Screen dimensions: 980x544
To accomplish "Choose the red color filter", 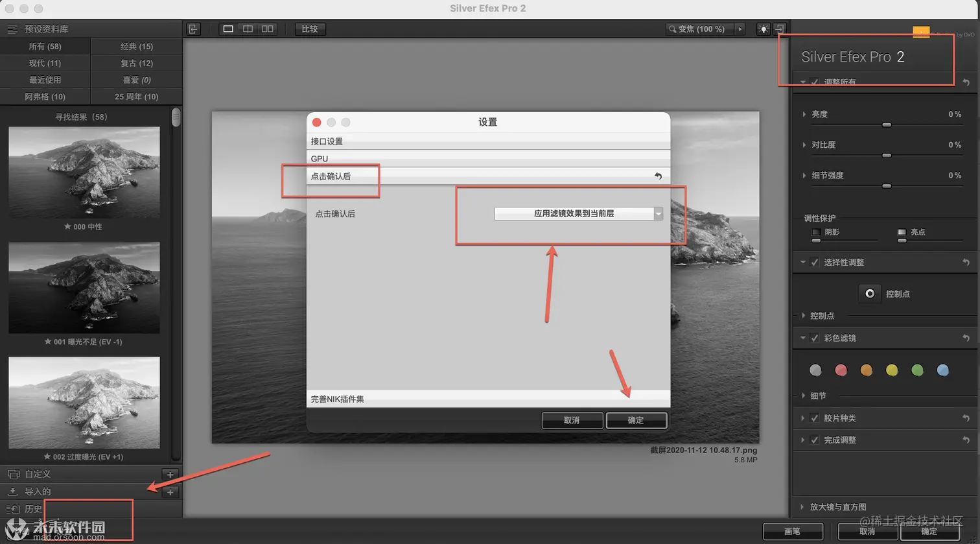I will [x=841, y=370].
